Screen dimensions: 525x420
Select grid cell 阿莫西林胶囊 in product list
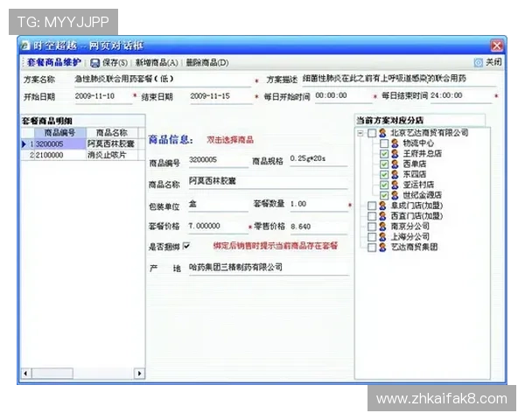coord(112,144)
